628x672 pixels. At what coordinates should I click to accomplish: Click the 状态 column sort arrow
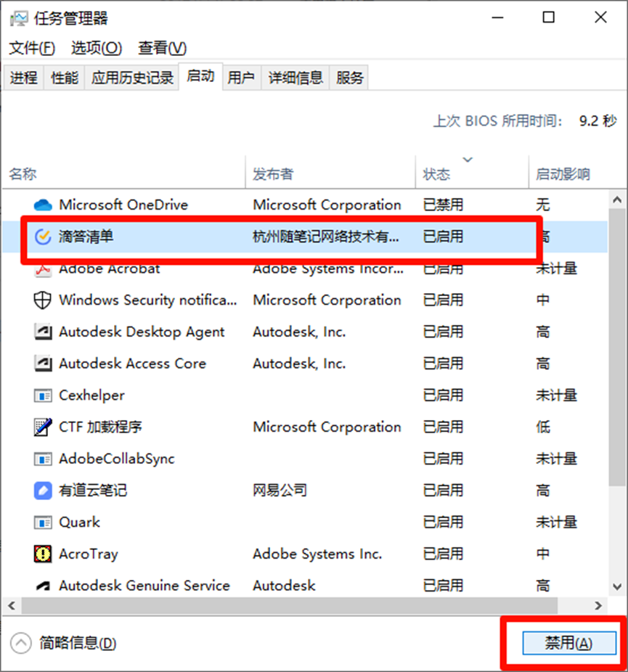pos(468,160)
